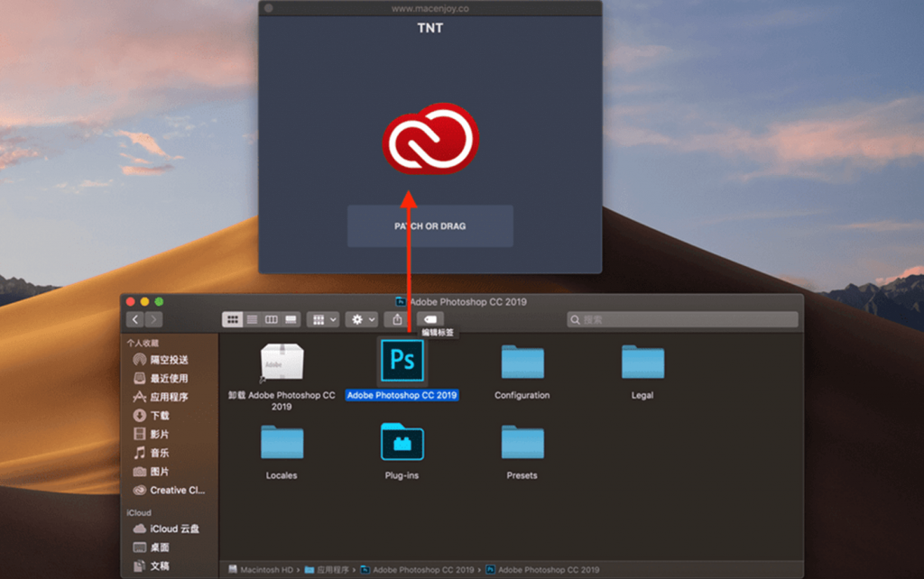Open the gear action menu dropdown

click(361, 319)
